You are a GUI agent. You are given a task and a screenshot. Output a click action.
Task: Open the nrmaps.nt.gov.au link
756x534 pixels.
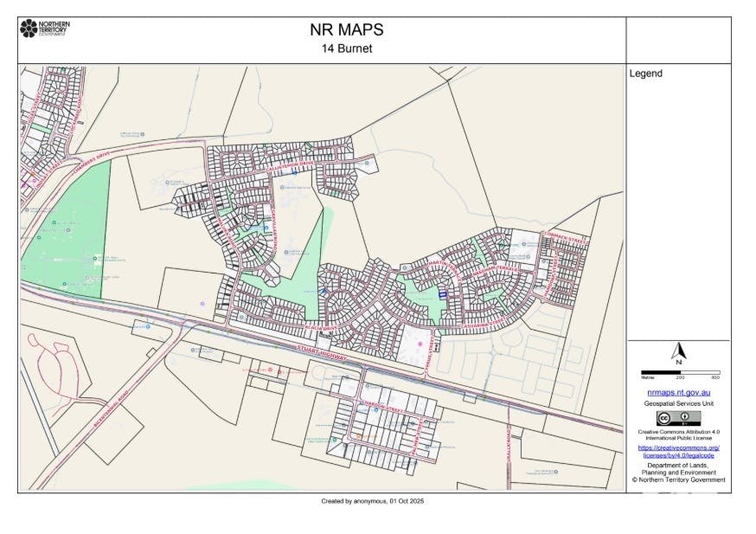(x=679, y=392)
